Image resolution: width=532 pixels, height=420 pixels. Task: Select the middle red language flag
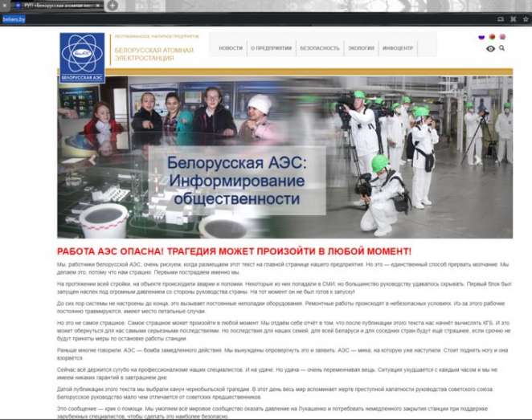point(492,37)
